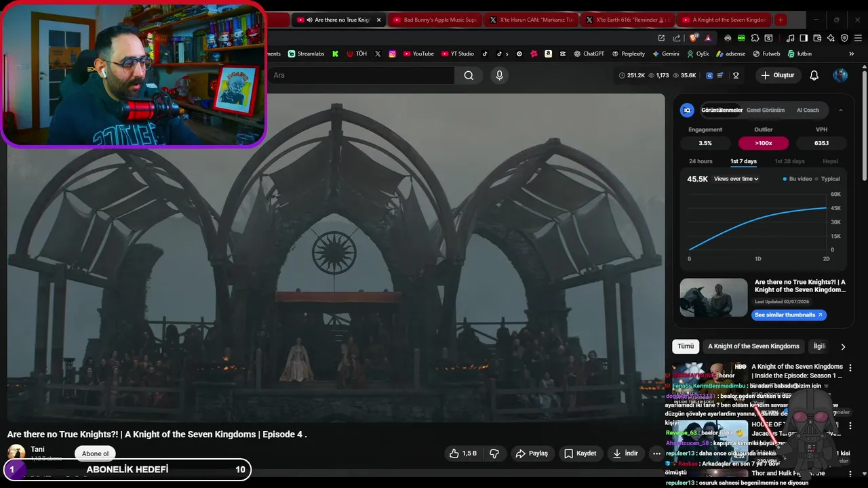Screen dimensions: 868x488
Task: Close the Are there no True Knights tab
Action: (x=379, y=20)
